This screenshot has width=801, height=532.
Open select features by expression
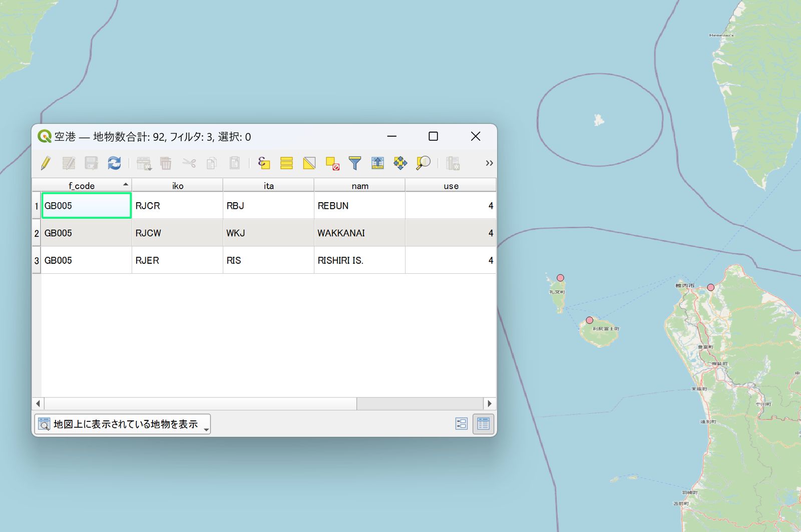[x=264, y=163]
